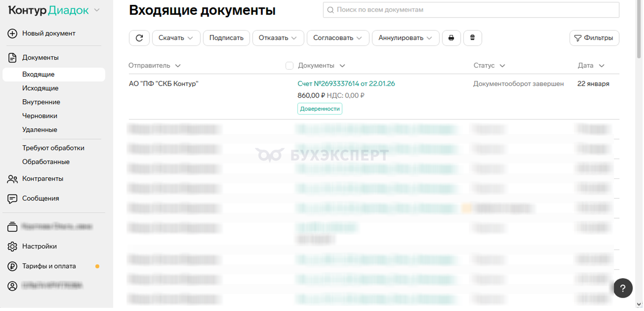Click the Входящие документы heading
Viewport: 644px width, 311px height.
click(202, 10)
